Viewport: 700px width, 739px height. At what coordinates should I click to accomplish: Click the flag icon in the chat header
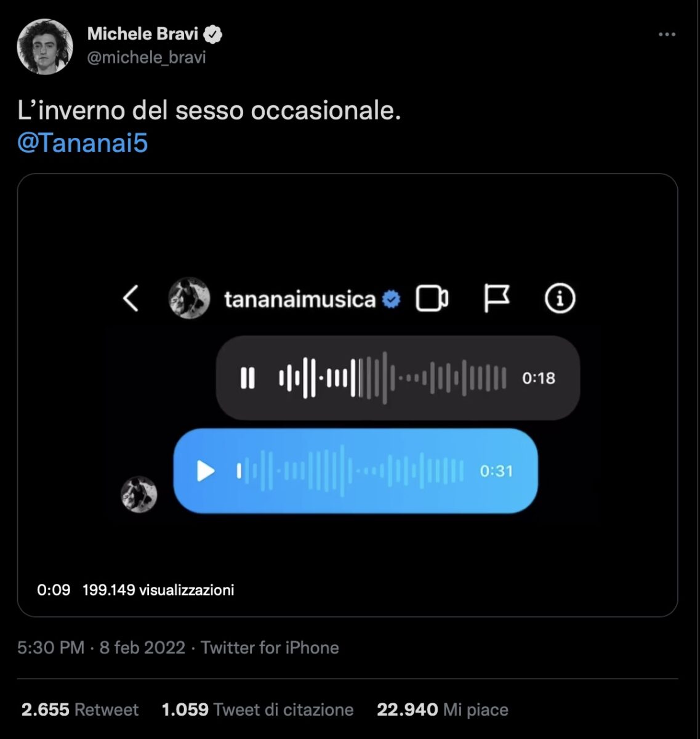pyautogui.click(x=496, y=299)
